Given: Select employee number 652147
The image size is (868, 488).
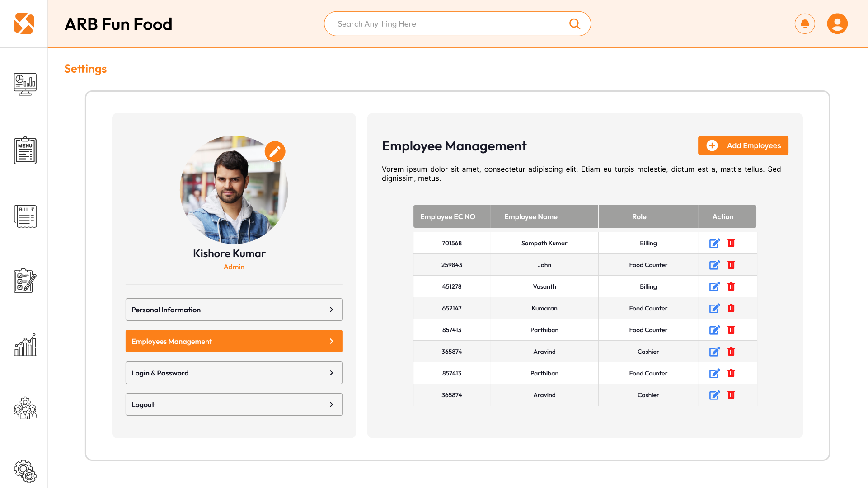Looking at the screenshot, I should tap(451, 308).
